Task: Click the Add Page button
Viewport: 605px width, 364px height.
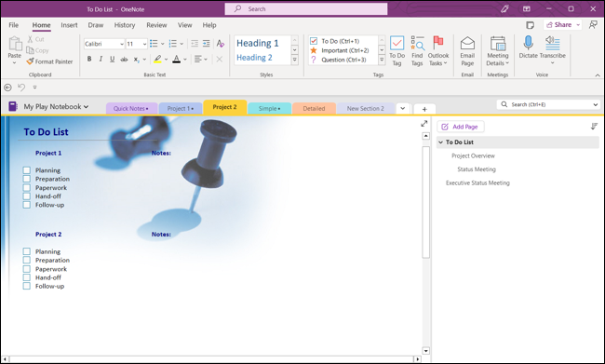Action: pyautogui.click(x=461, y=127)
